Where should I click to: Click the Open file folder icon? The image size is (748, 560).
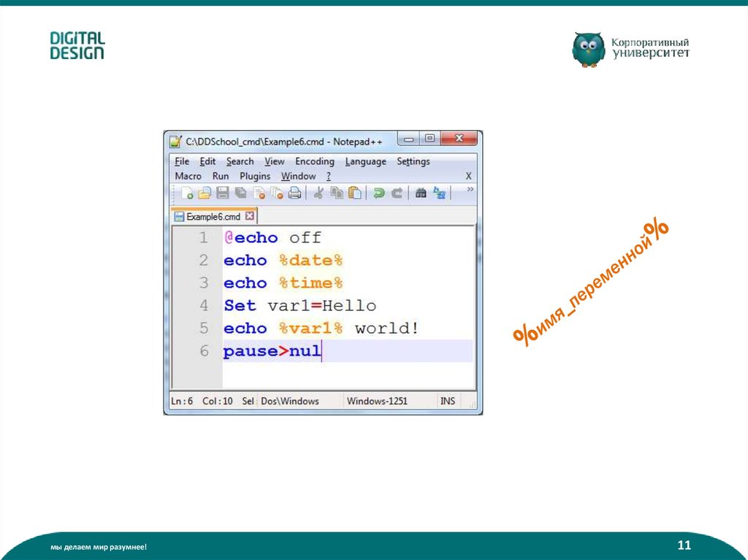tap(205, 193)
